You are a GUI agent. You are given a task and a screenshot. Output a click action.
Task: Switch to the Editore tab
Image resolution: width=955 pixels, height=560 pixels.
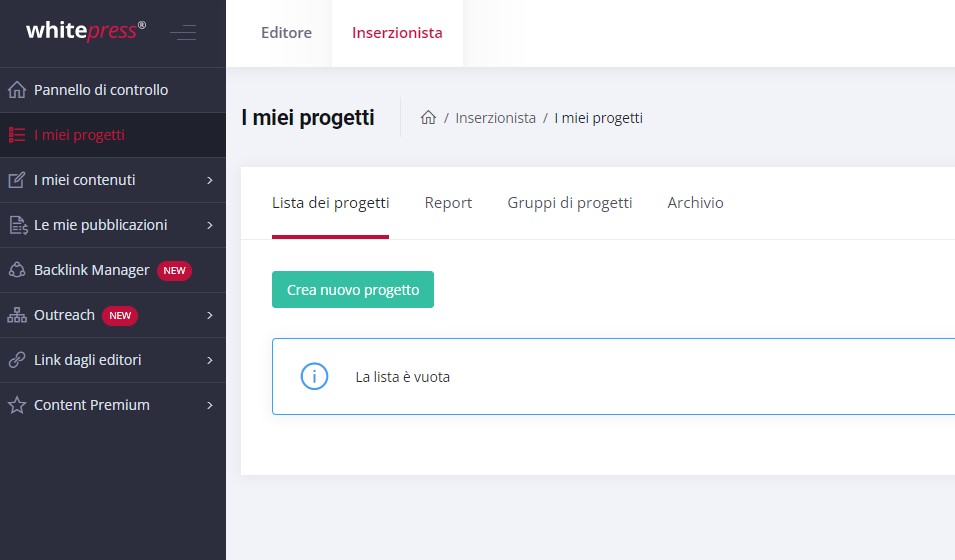(286, 33)
